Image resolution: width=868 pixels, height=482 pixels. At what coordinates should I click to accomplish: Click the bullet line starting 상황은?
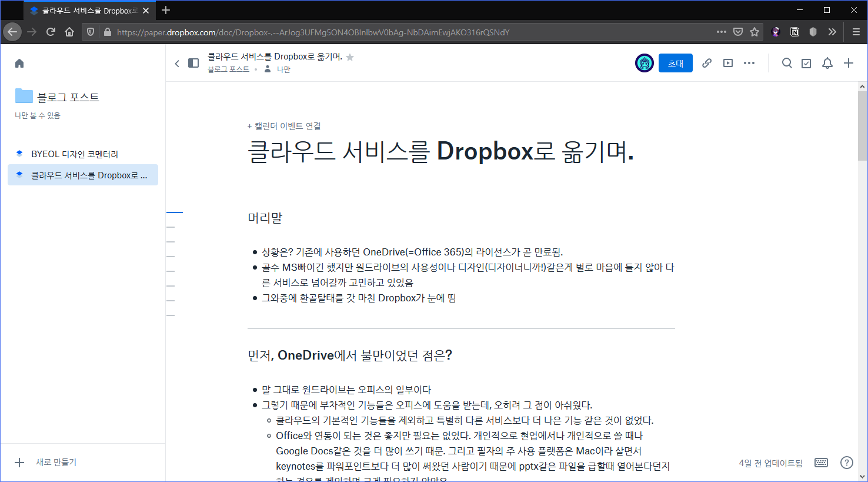pos(412,252)
